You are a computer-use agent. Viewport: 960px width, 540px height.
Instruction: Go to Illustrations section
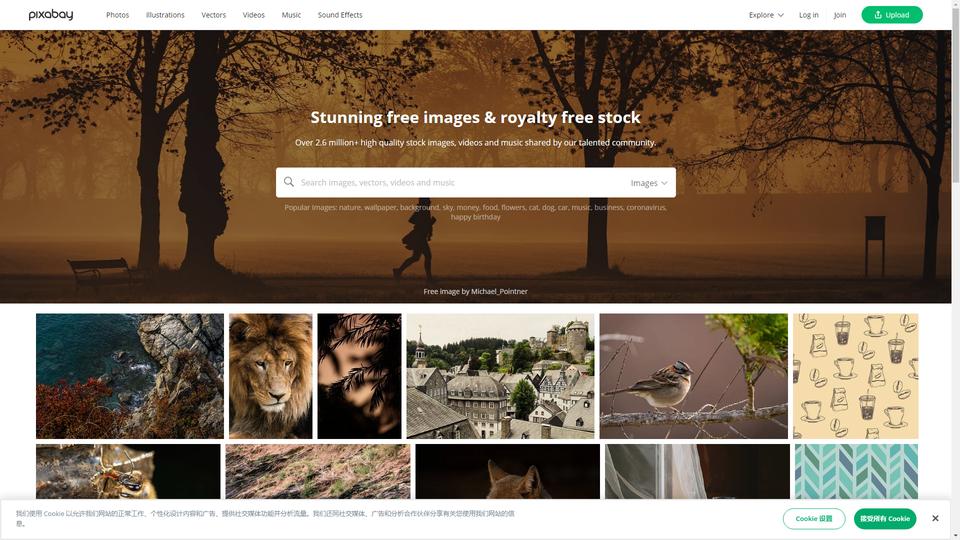(x=165, y=15)
